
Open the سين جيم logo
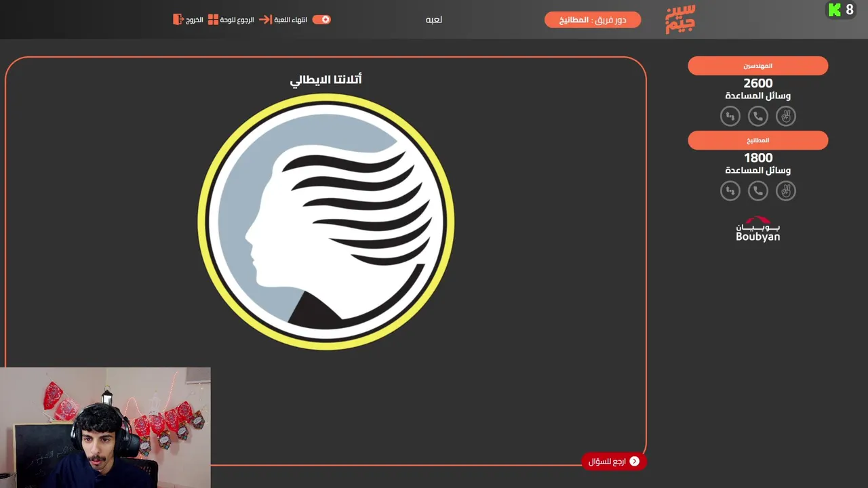pyautogui.click(x=680, y=19)
